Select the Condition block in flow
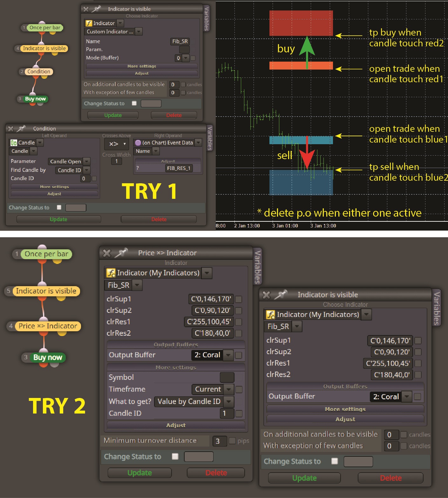 pyautogui.click(x=39, y=71)
